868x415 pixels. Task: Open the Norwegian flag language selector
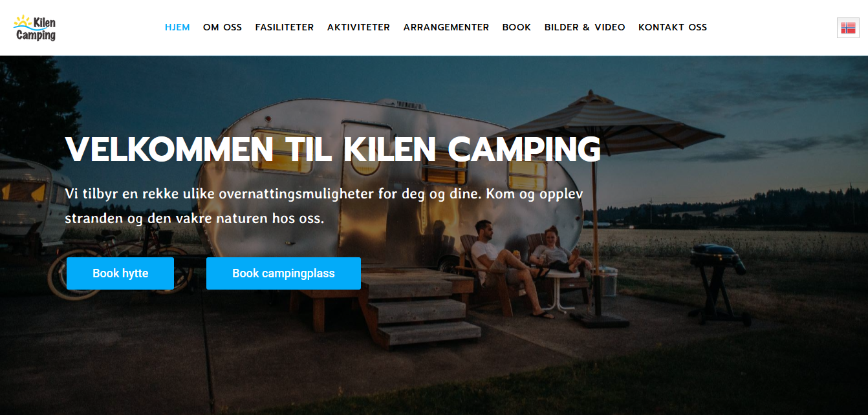848,28
